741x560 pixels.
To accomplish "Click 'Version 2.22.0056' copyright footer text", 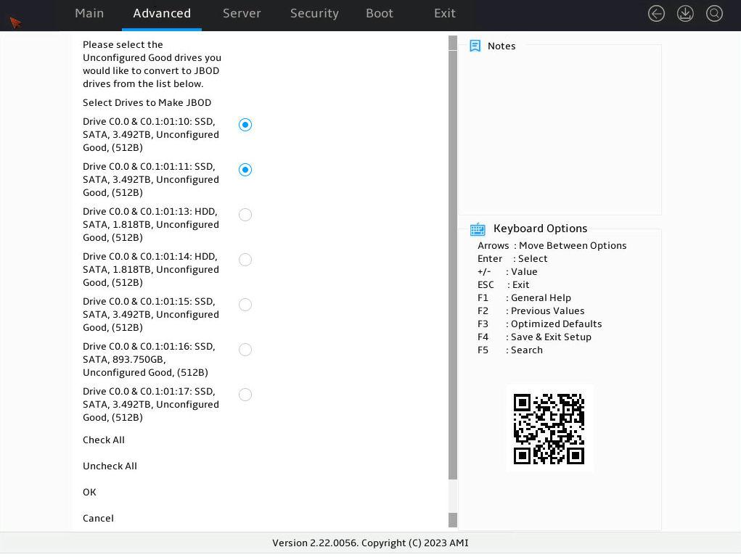I will point(370,543).
